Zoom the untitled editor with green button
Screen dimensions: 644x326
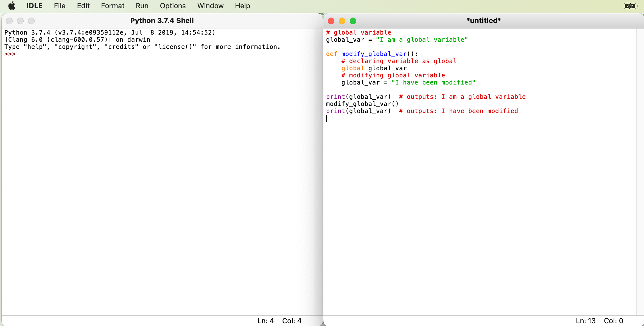353,21
